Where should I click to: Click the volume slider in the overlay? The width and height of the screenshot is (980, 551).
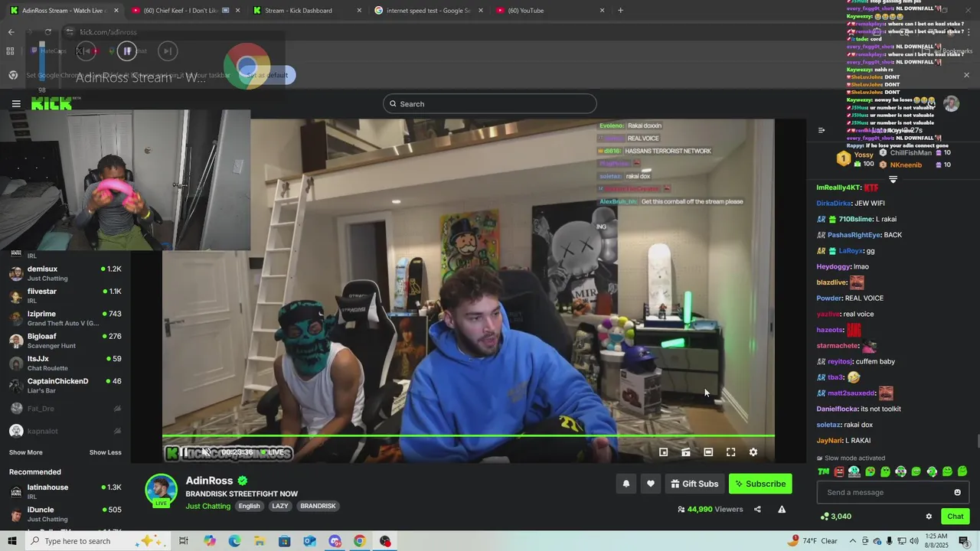42,63
